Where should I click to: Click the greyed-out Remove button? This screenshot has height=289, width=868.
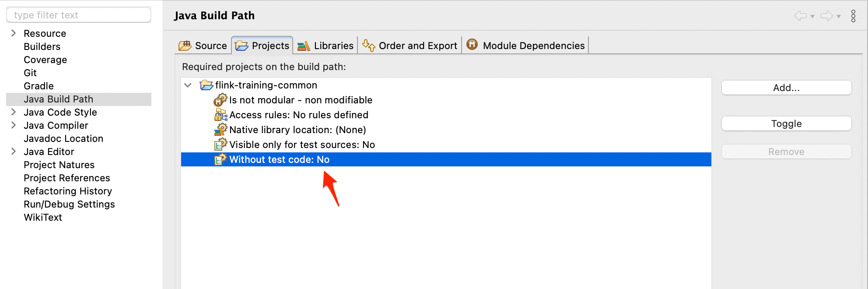[x=786, y=152]
